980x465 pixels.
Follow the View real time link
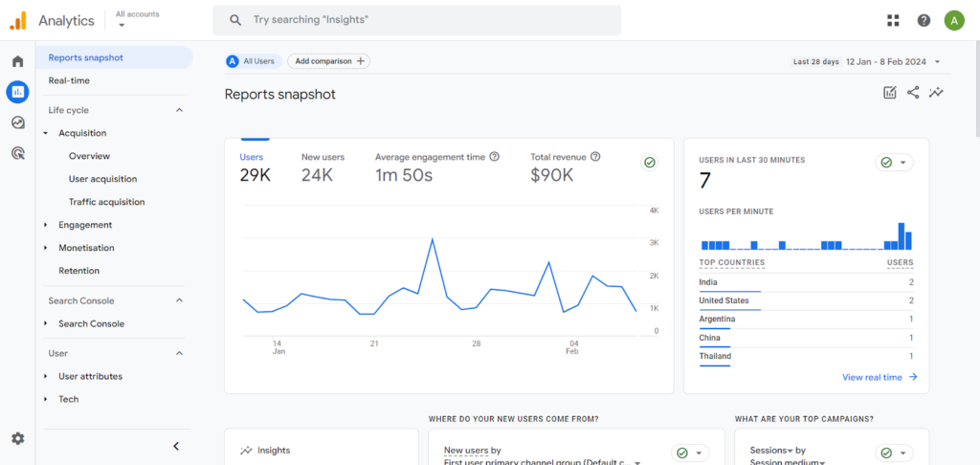click(x=880, y=377)
